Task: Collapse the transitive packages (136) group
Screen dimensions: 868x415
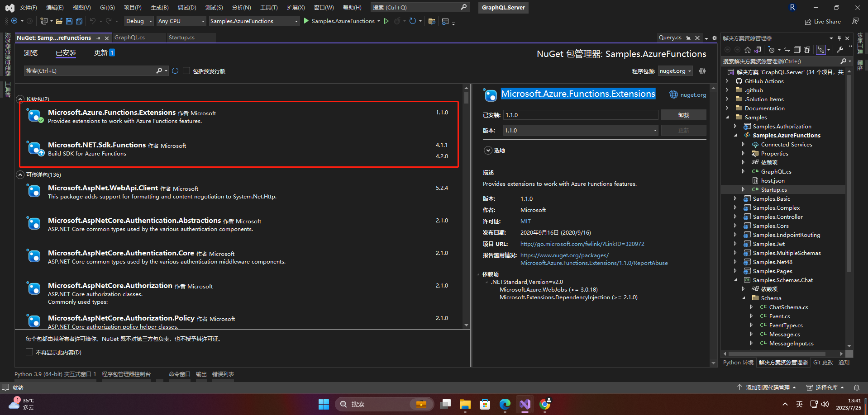Action: (x=20, y=174)
